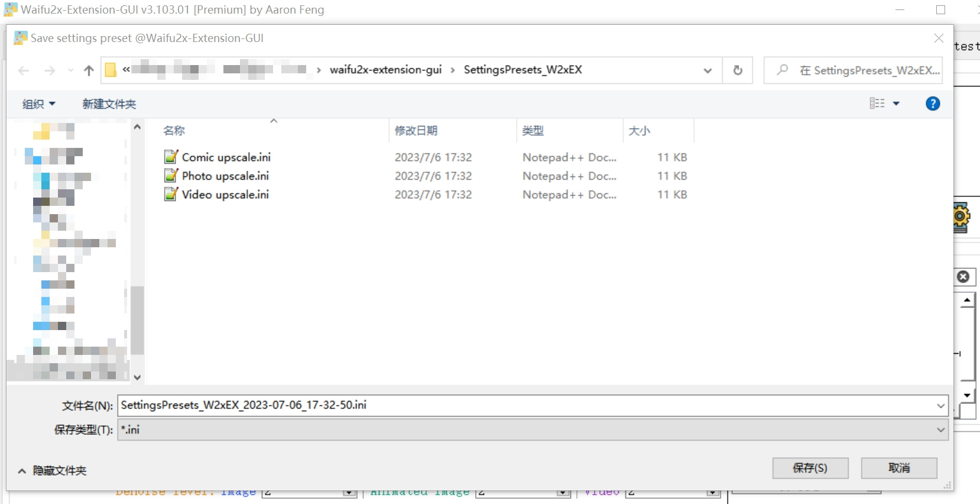Click the main window scroll down arrow

[967, 395]
